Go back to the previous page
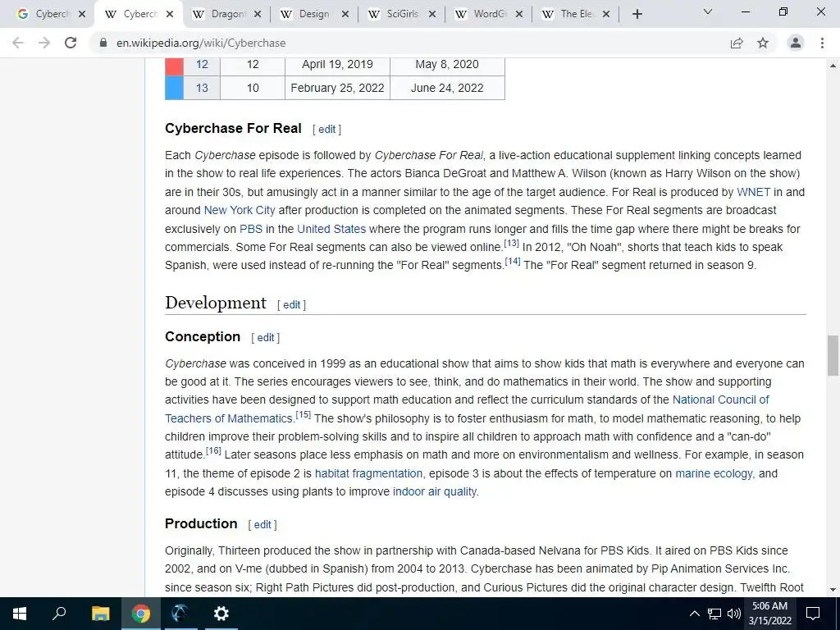Screen dimensions: 840x630 (x=18, y=43)
